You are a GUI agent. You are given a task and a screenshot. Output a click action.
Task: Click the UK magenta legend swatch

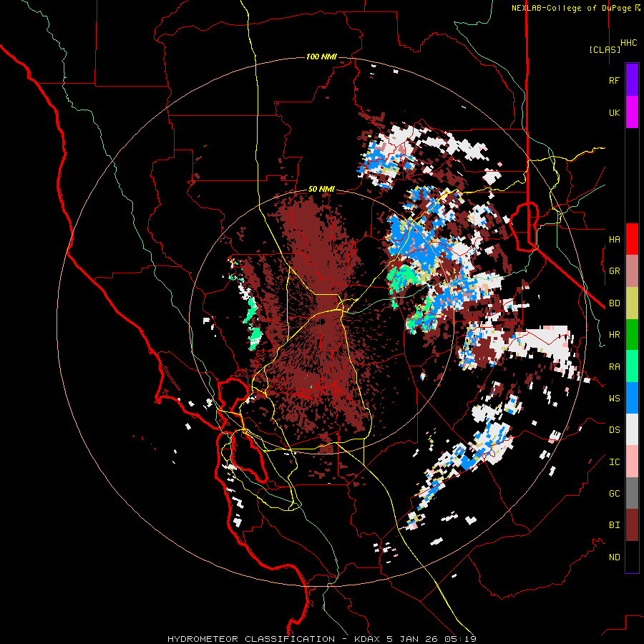coord(632,112)
